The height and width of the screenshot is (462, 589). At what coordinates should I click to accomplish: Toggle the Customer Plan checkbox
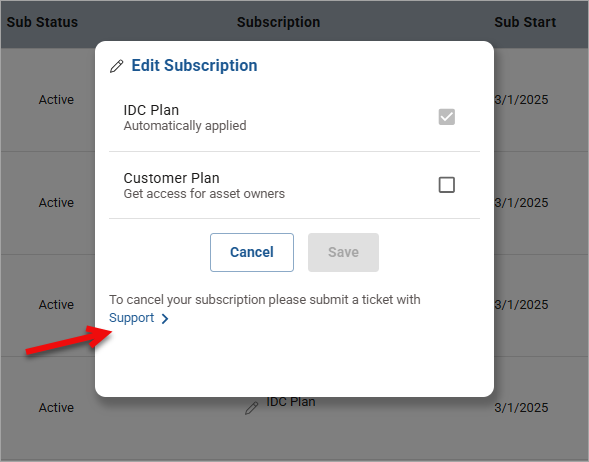(447, 185)
